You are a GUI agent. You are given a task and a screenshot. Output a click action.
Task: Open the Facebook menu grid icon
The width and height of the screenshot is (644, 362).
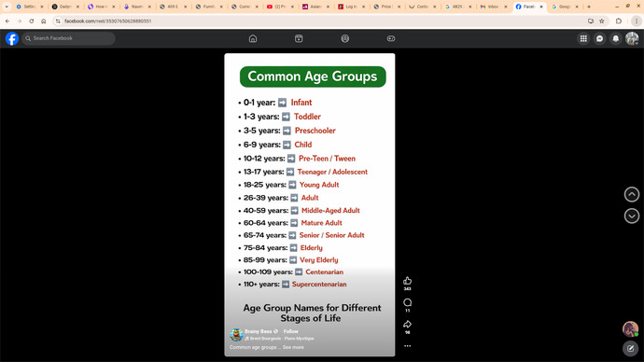click(x=583, y=38)
